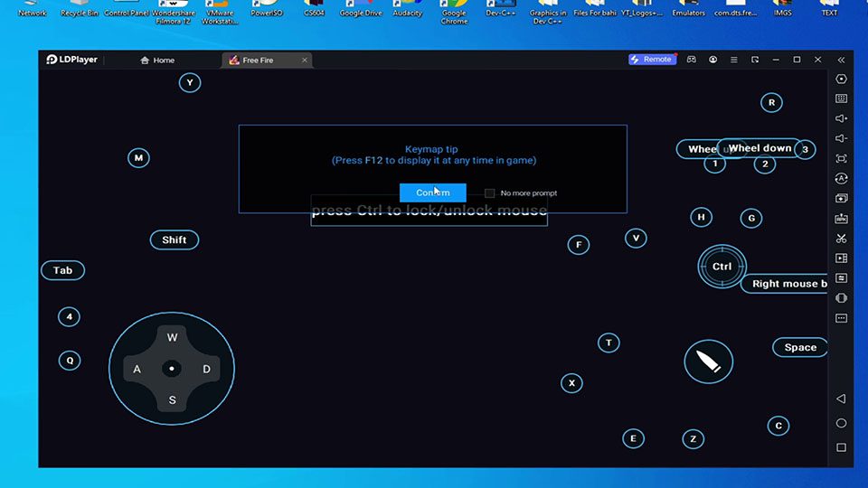868x488 pixels.
Task: Open Audacity desktop shortcut
Action: [408, 9]
